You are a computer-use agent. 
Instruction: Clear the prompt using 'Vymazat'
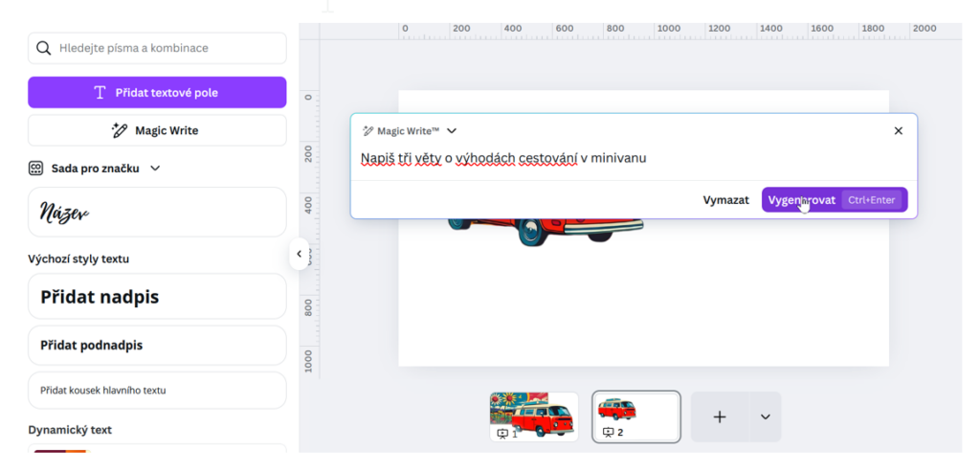click(x=725, y=200)
